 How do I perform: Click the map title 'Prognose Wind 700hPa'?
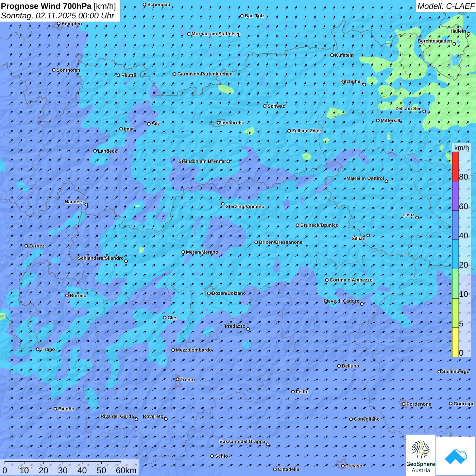46,6
